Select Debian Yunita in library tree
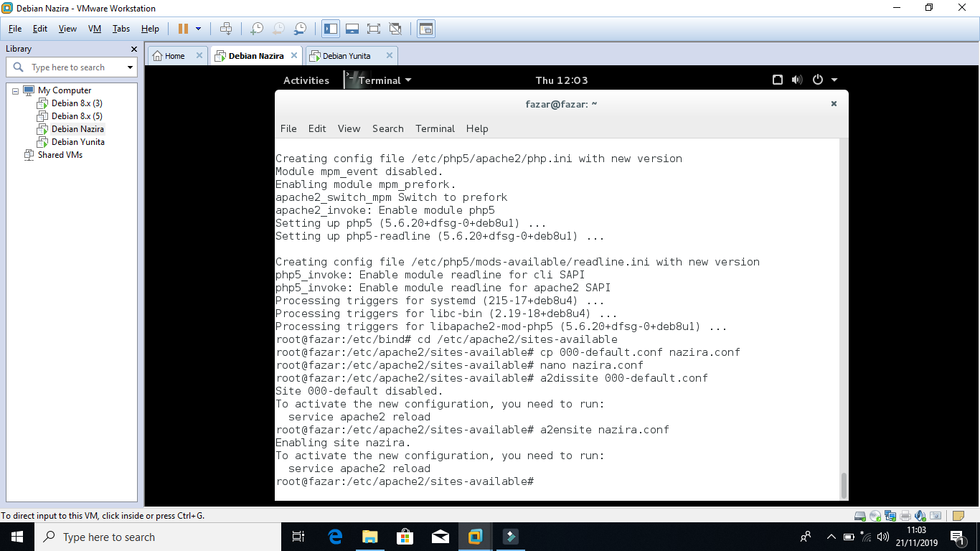Image resolution: width=980 pixels, height=551 pixels. tap(77, 142)
